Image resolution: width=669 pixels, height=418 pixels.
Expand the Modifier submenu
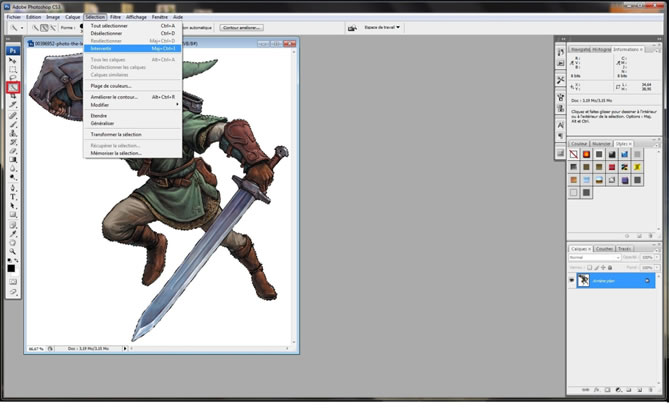[x=133, y=105]
